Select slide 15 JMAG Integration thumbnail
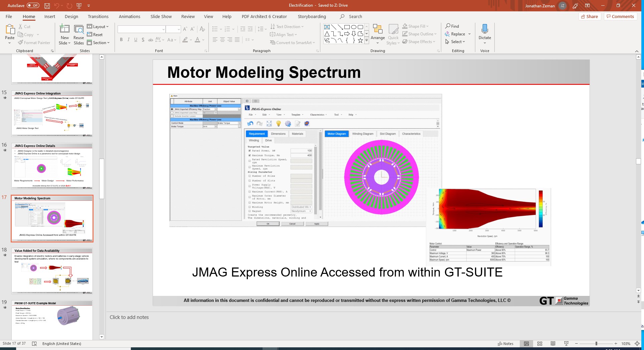 tap(52, 114)
